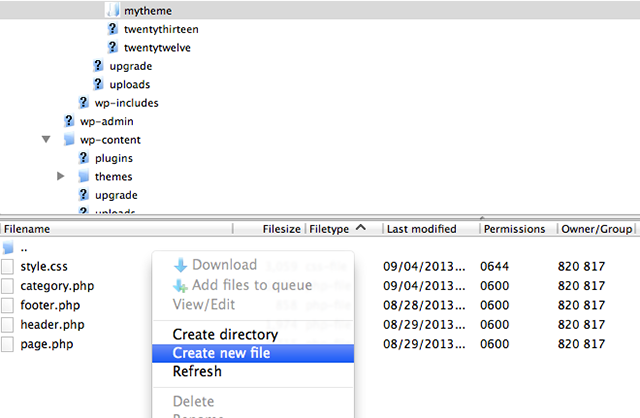
Task: Select the uploads folder above wp-includes
Action: tap(130, 84)
